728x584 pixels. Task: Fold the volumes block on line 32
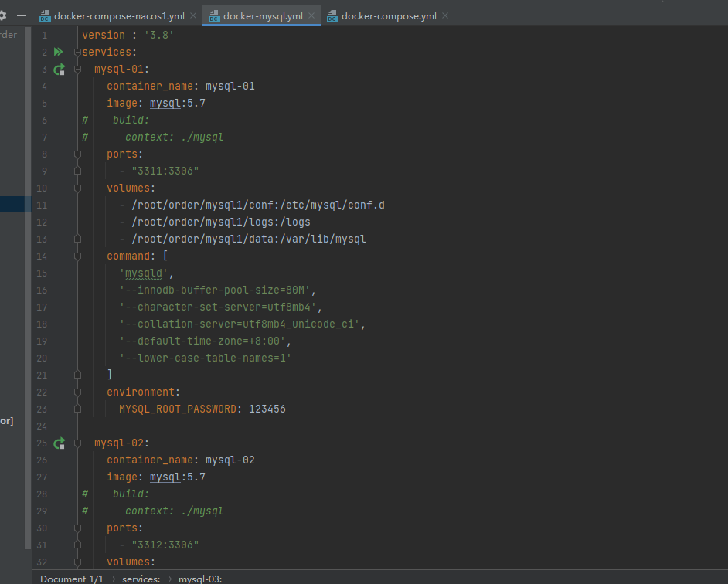pos(77,562)
